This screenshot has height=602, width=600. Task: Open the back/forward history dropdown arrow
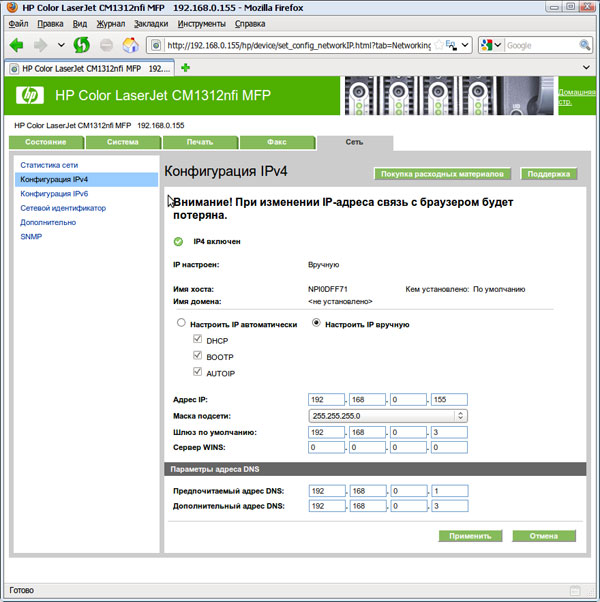(61, 45)
